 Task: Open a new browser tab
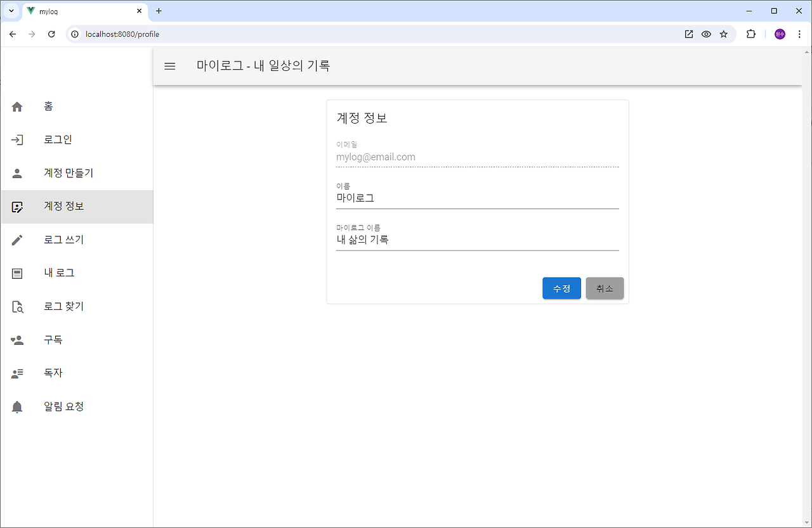159,11
